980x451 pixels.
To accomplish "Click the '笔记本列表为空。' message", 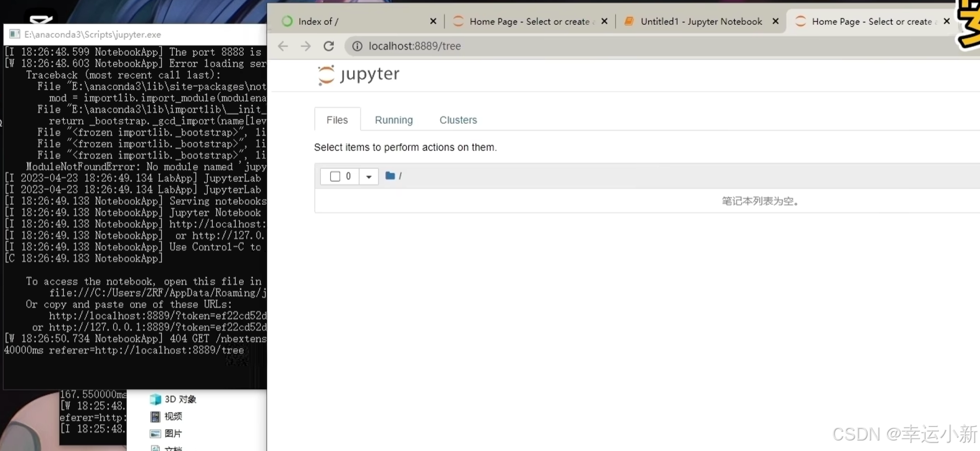I will 761,201.
